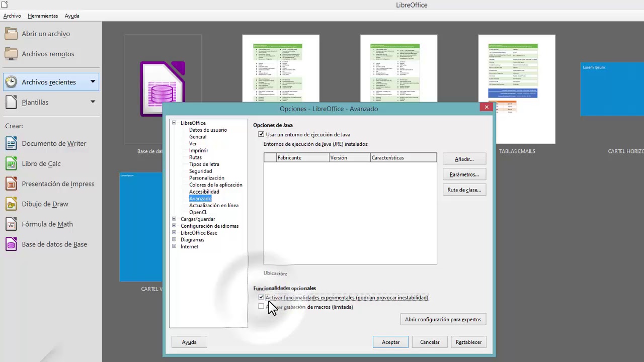This screenshot has height=362, width=644.
Task: Click the Calc spreadsheet icon
Action: tap(11, 163)
